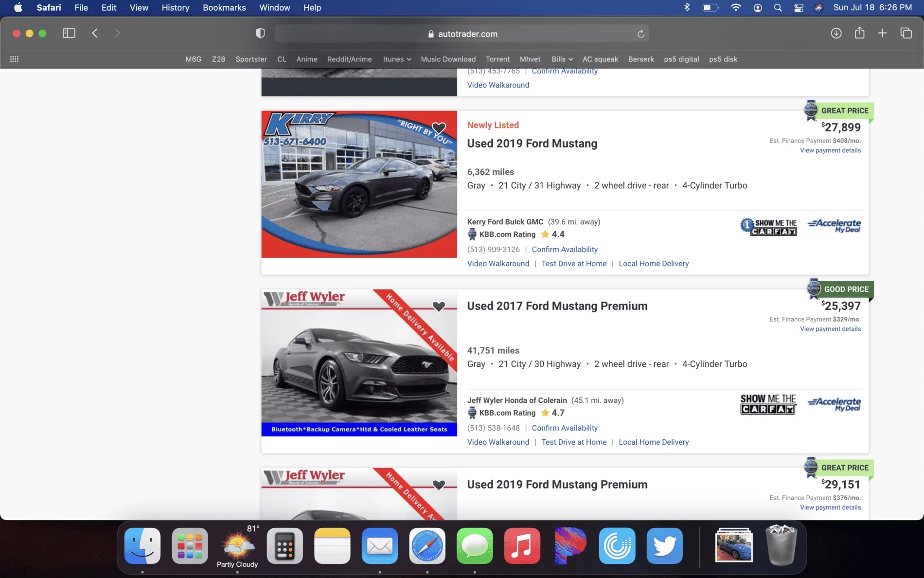Open Trash in the Dock
The width and height of the screenshot is (924, 578).
781,544
